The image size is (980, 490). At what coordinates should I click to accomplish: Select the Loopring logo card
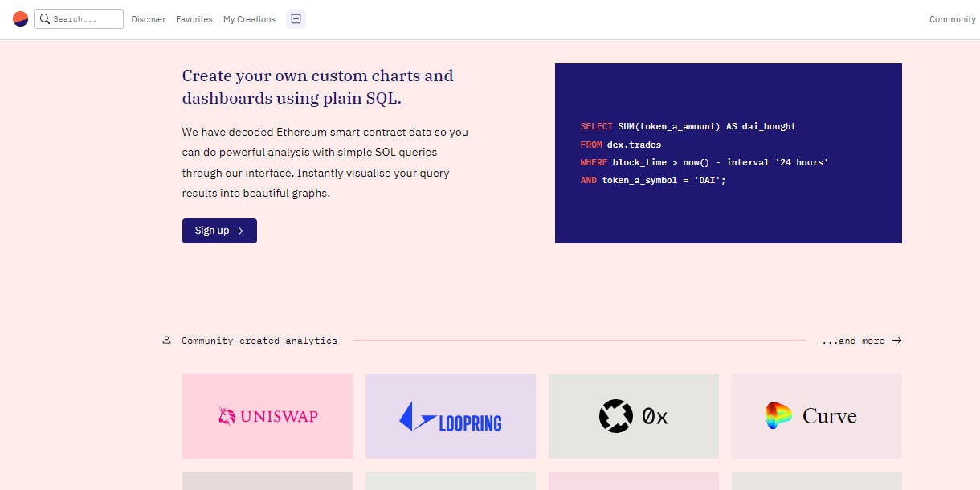[451, 416]
